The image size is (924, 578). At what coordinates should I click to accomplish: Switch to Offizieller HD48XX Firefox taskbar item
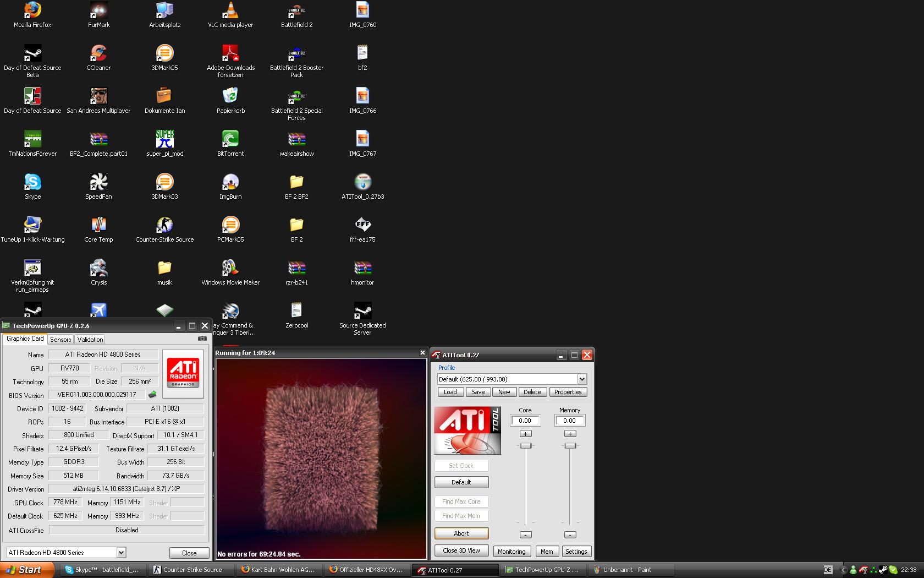(x=367, y=570)
